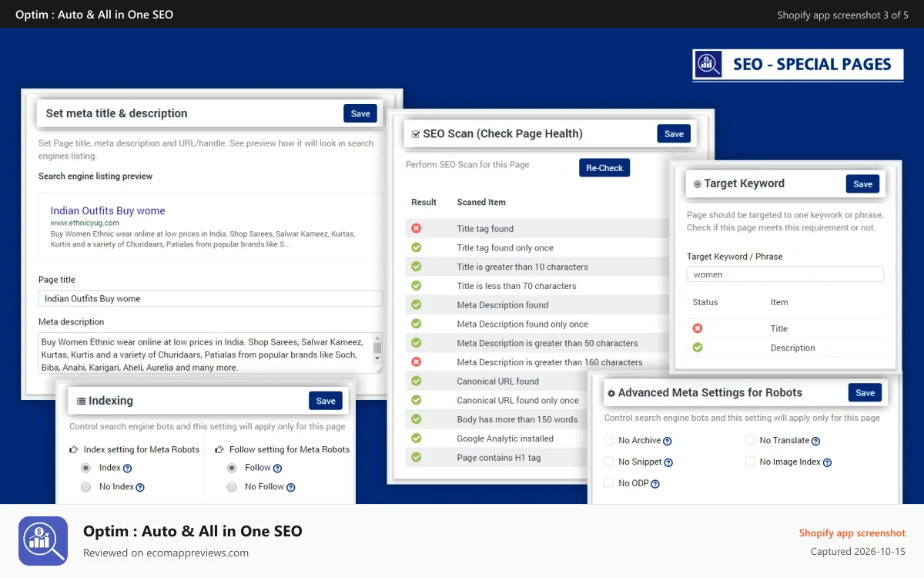Click 'Scaned Item' column header
The image size is (924, 578).
coord(481,202)
